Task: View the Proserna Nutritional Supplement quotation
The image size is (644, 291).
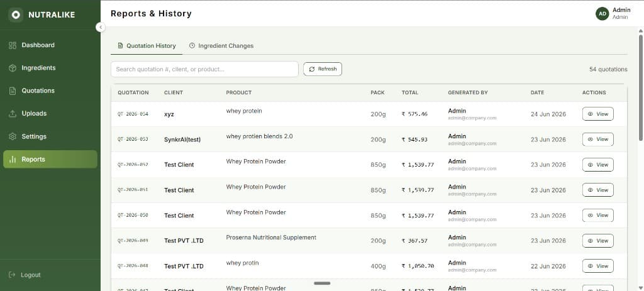Action: point(597,241)
